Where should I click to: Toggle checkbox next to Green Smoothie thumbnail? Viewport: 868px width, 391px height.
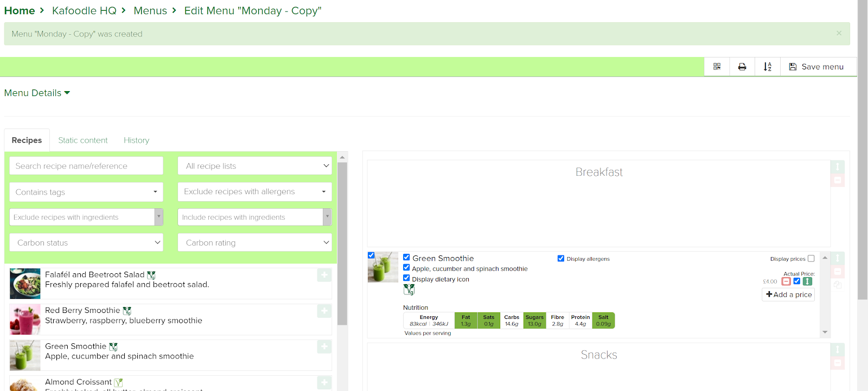[x=371, y=255]
